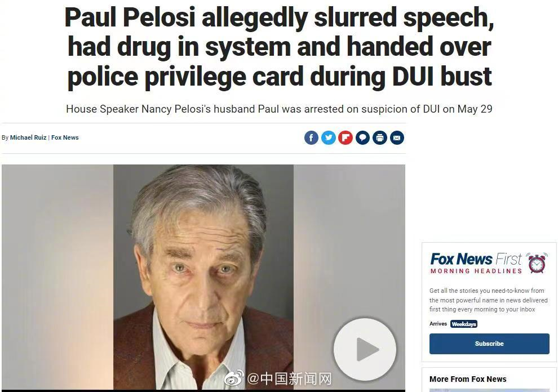Click the Weibo logo watermark

pyautogui.click(x=234, y=378)
